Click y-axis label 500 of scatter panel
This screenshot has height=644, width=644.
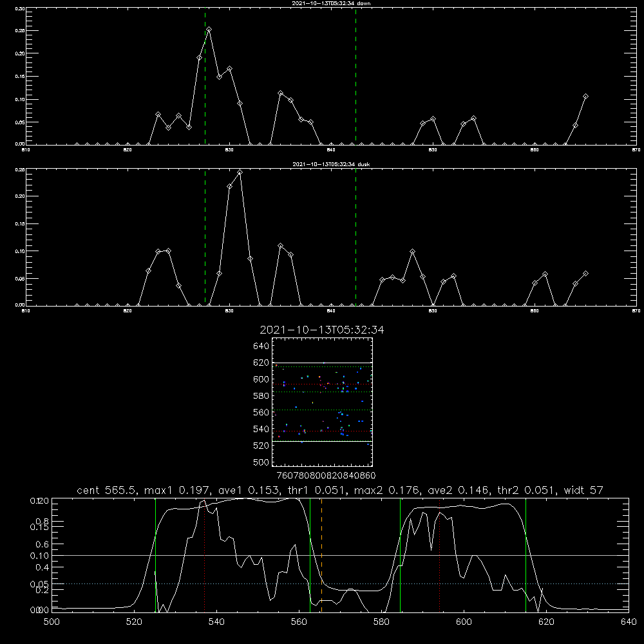click(261, 462)
